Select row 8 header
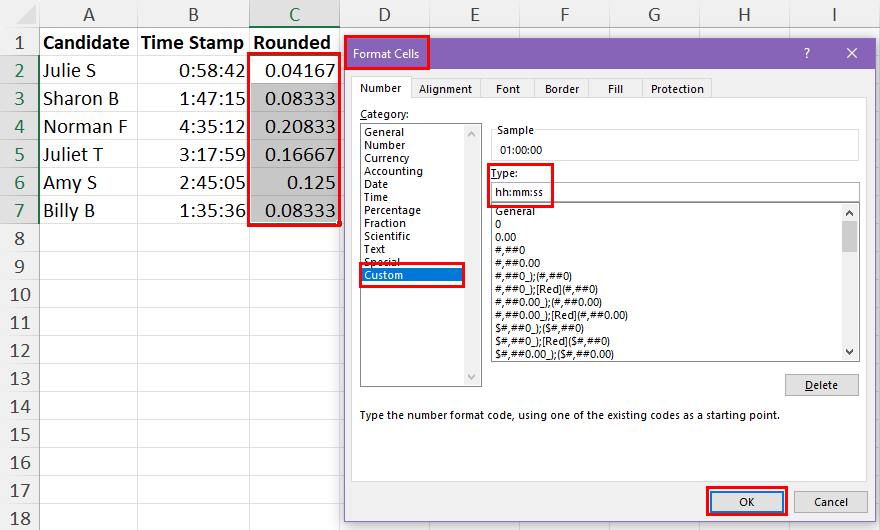Screen dimensions: 880x530 20,238
